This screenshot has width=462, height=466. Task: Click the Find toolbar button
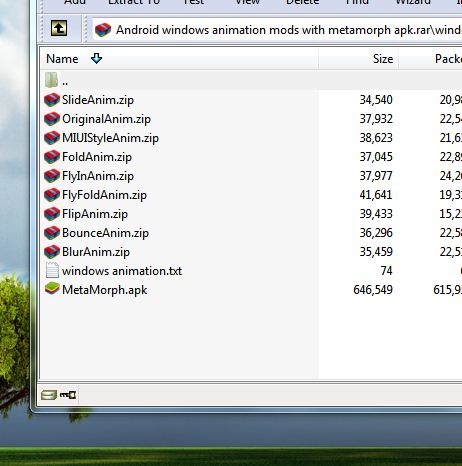[x=357, y=3]
